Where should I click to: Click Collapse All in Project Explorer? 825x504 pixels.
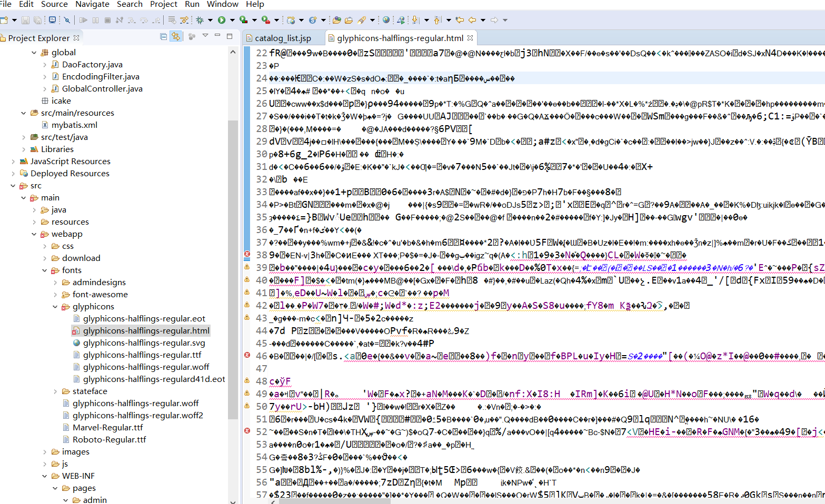coord(164,36)
